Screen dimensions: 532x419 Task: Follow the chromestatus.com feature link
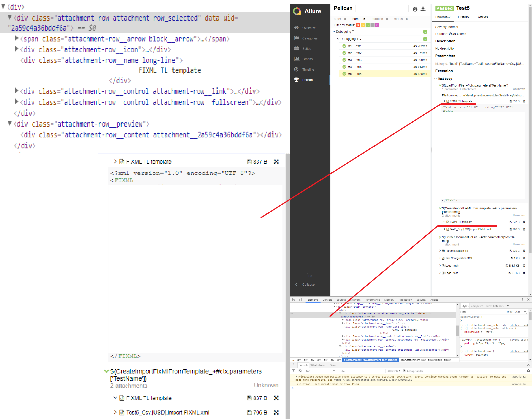[x=373, y=380]
